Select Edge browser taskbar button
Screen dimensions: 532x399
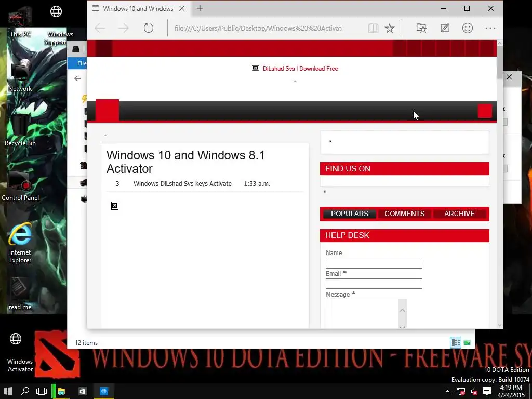point(104,391)
